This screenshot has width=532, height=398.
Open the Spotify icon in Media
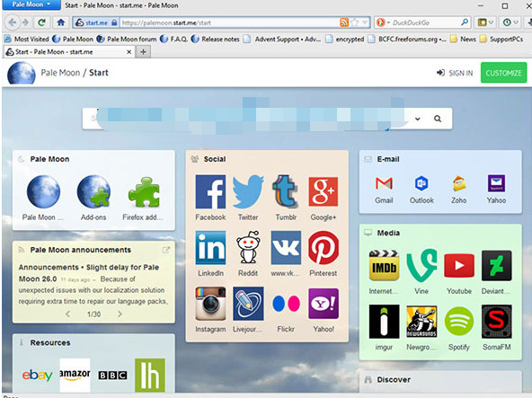[x=458, y=321]
